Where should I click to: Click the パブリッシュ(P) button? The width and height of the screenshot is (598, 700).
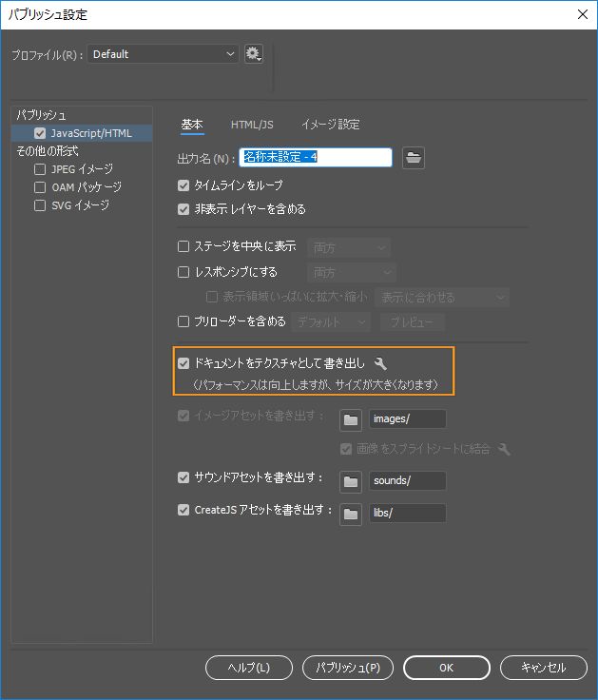coord(348,668)
